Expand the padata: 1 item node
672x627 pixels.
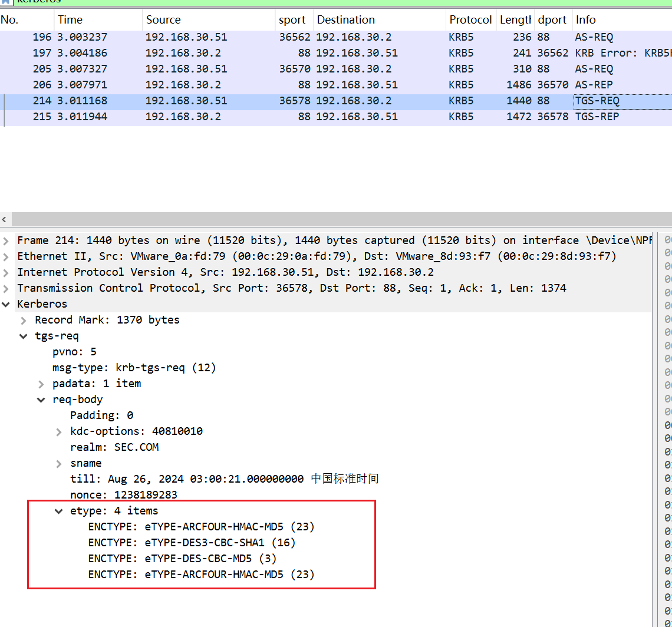pos(41,384)
